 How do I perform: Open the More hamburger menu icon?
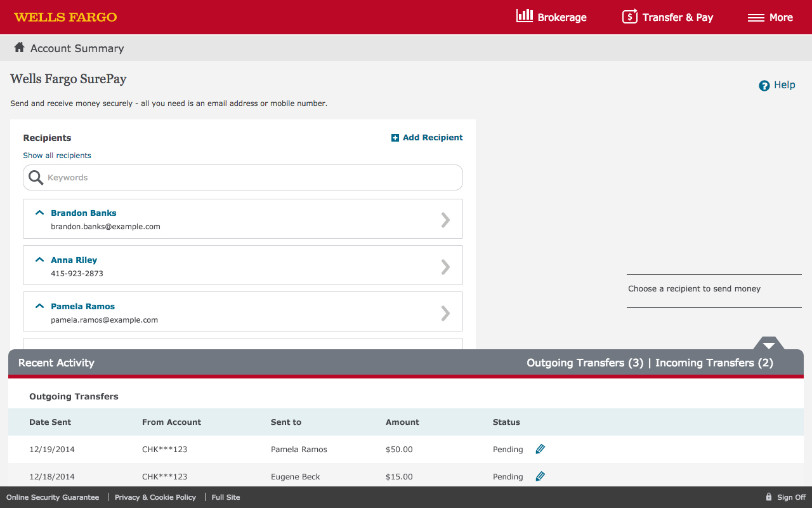(x=756, y=18)
